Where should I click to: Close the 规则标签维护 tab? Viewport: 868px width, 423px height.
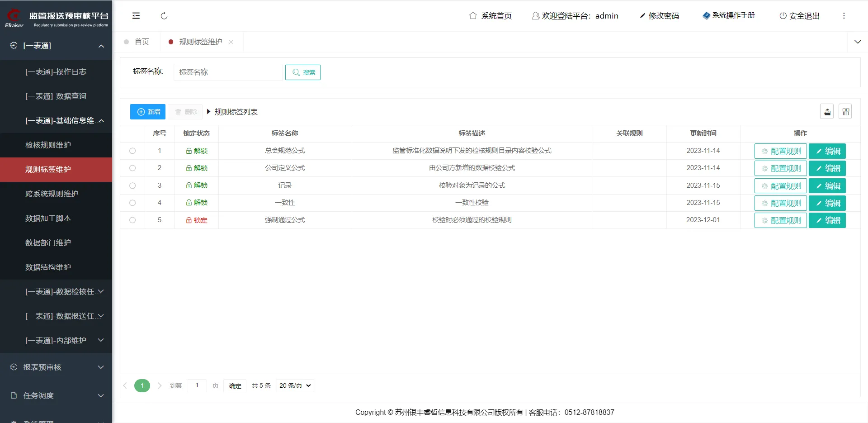[x=231, y=42]
